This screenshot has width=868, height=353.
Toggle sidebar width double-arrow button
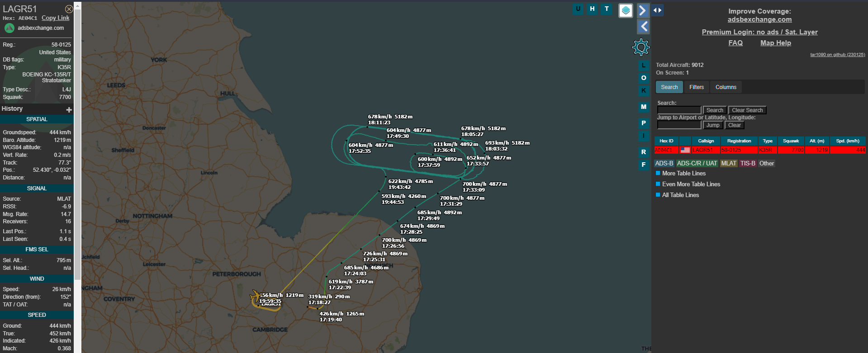coord(657,10)
